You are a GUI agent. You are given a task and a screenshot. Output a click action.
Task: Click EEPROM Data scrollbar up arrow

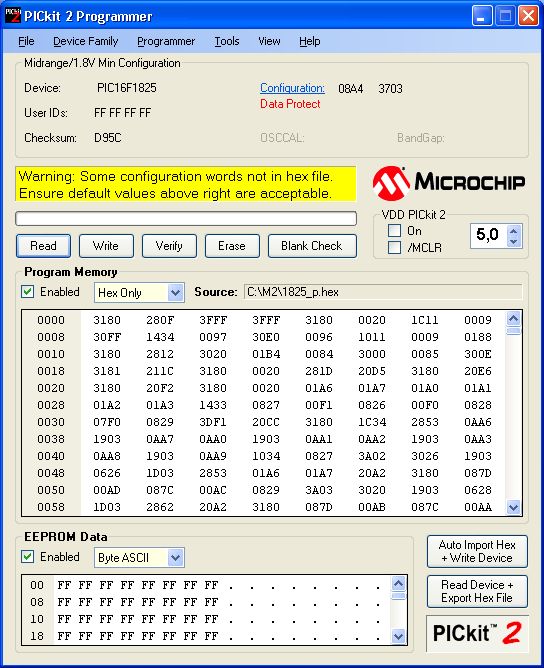pos(398,583)
